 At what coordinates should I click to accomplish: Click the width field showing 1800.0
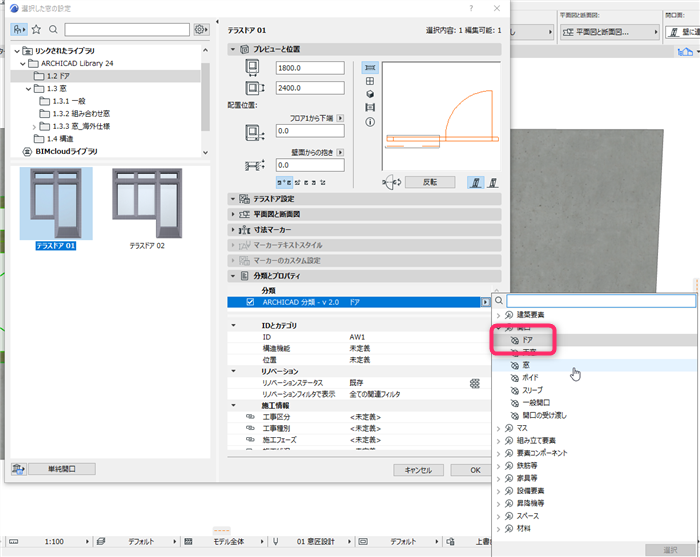tap(310, 68)
